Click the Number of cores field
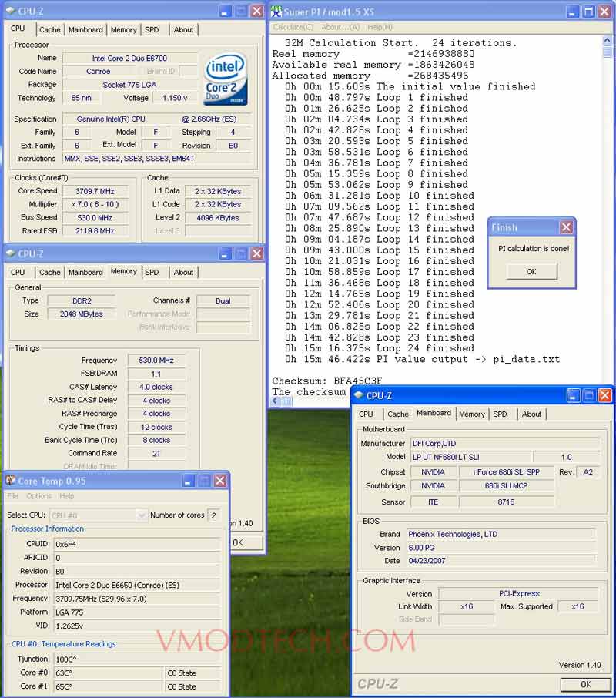Screen dimensions: 616x698 [x=213, y=515]
